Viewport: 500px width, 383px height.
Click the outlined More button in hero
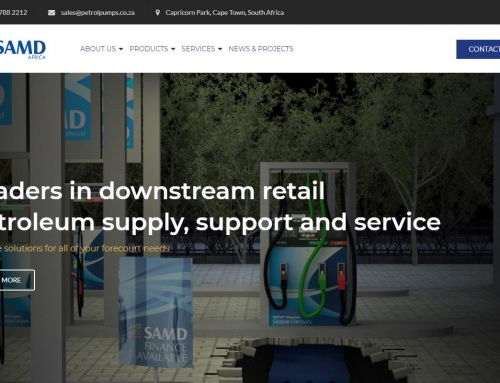point(17,280)
